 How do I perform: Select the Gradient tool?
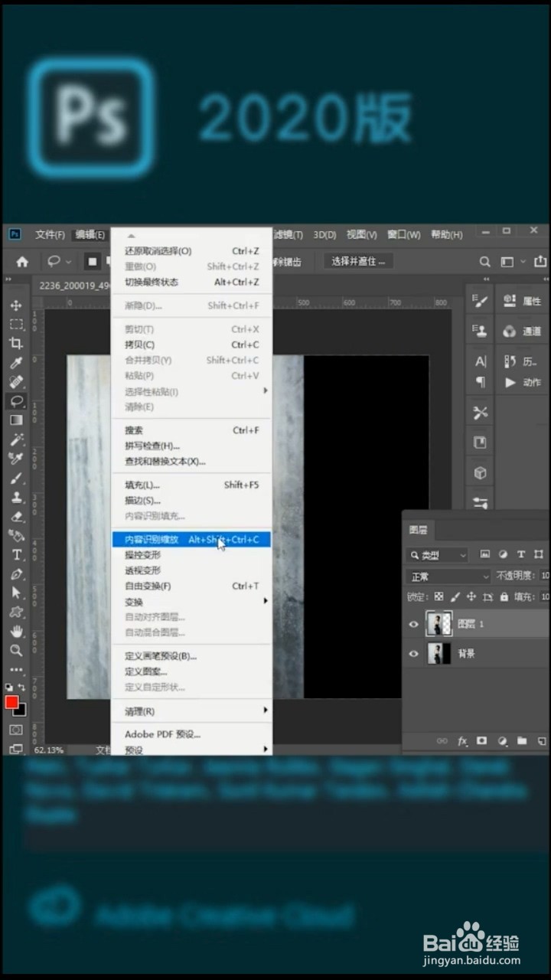(16, 420)
